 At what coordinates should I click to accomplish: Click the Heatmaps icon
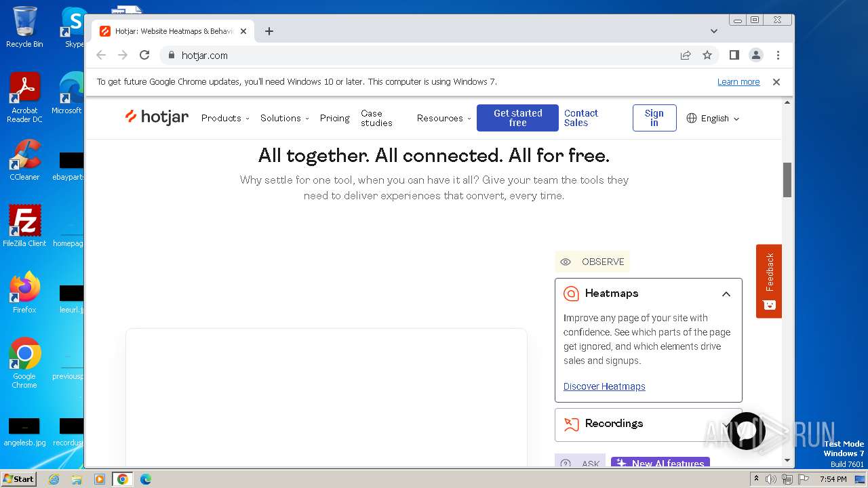pos(572,293)
